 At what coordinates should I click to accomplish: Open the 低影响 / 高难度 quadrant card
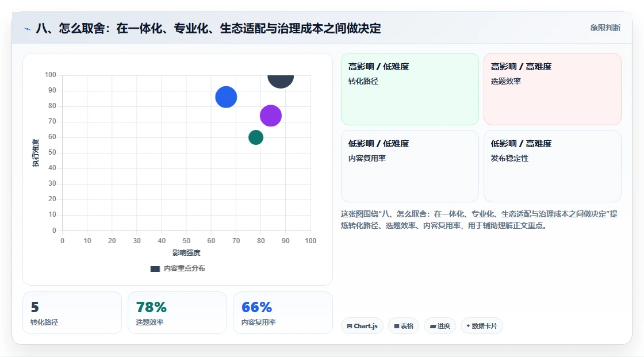click(x=553, y=166)
